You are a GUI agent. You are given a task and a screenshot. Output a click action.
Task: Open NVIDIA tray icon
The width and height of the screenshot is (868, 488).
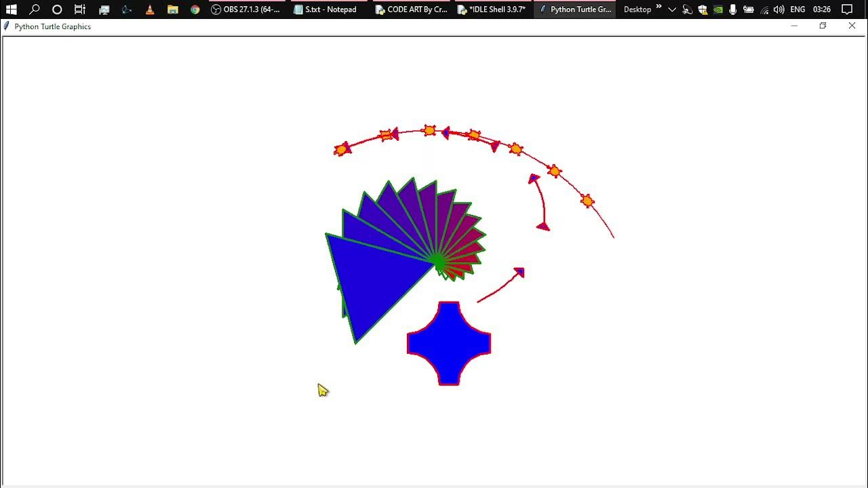[x=718, y=9]
